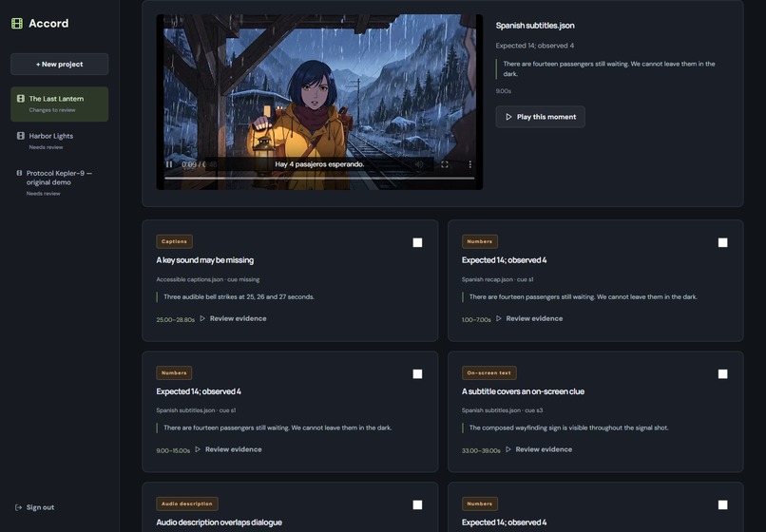Click the On-screen text tag
Screen dimensions: 766x532
[489, 372]
